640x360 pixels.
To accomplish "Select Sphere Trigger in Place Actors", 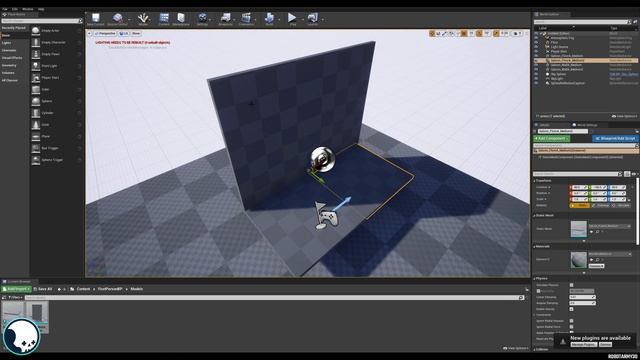I will point(56,160).
